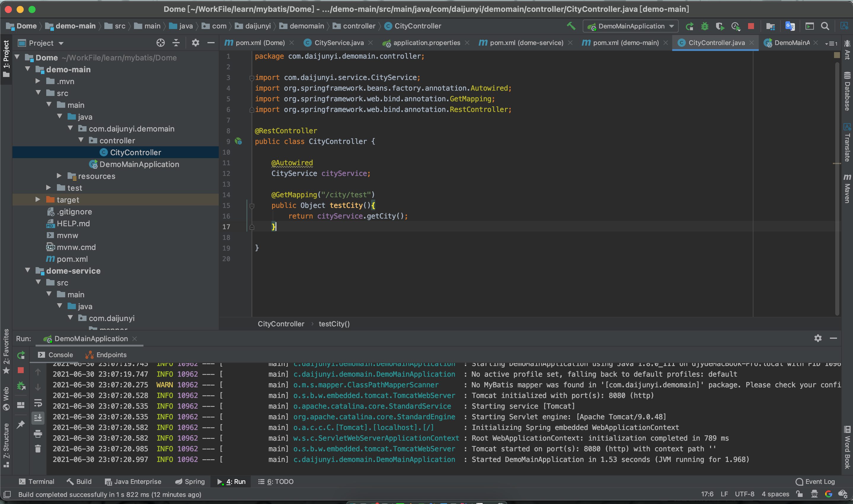This screenshot has width=853, height=504.
Task: Collapse all in Project panel
Action: pos(176,43)
